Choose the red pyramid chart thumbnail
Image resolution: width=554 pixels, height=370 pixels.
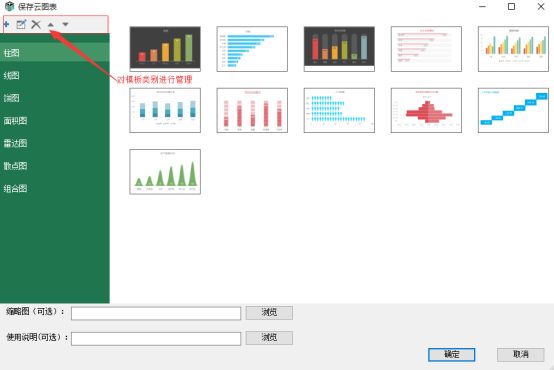click(426, 110)
